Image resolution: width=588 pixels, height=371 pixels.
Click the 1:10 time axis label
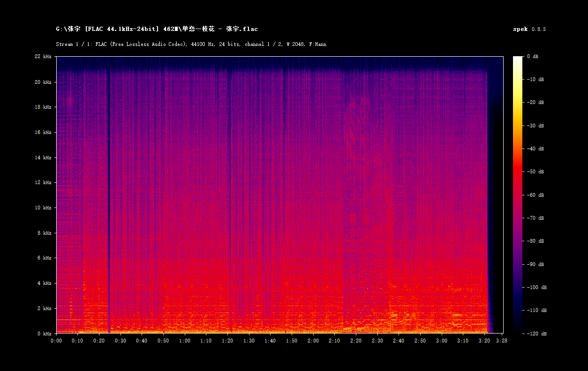tap(206, 341)
